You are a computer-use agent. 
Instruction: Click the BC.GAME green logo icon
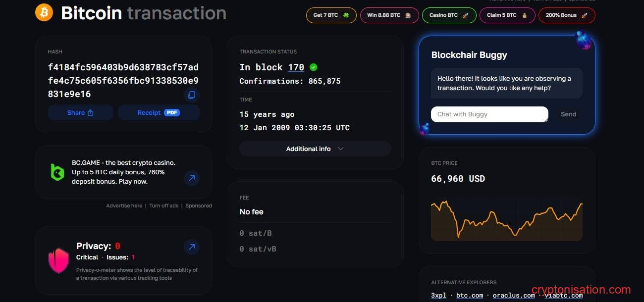(58, 172)
